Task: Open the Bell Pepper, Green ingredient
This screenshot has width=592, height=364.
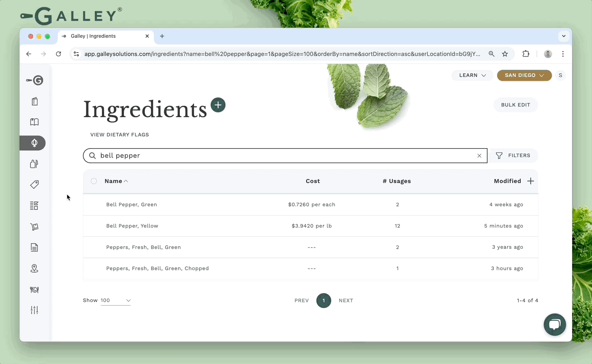Action: pyautogui.click(x=131, y=205)
